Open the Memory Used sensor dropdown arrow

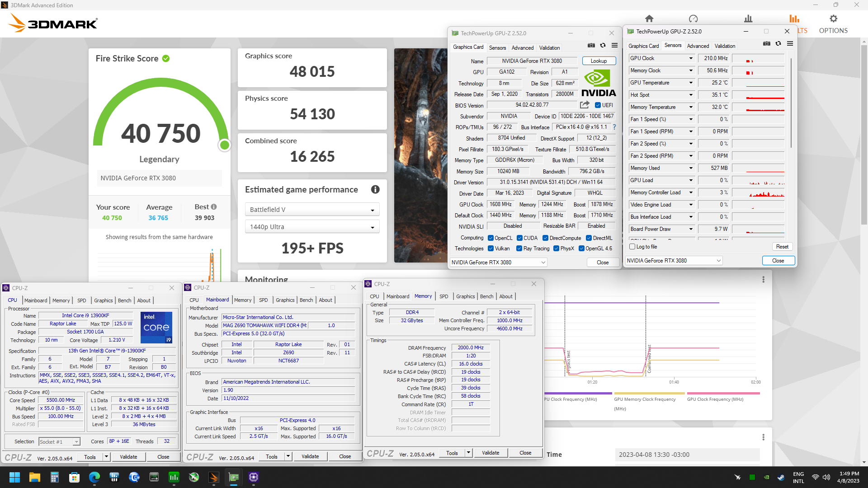[691, 168]
